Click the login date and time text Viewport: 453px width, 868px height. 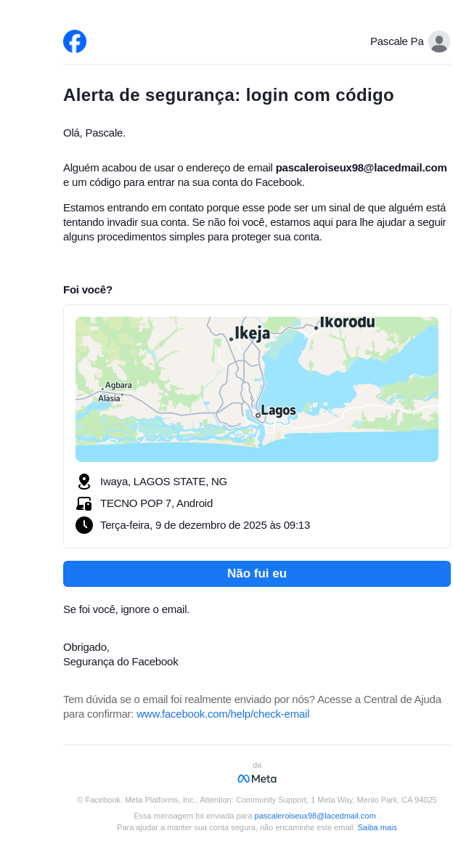(205, 525)
